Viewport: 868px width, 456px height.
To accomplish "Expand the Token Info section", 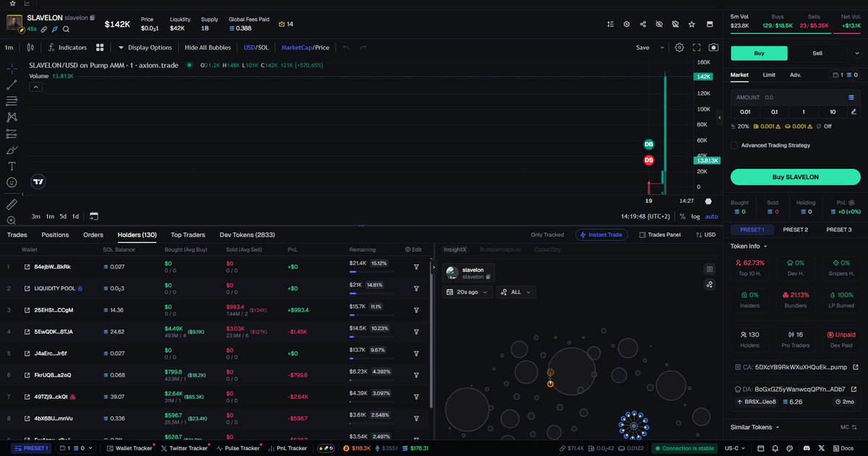I will [x=750, y=246].
